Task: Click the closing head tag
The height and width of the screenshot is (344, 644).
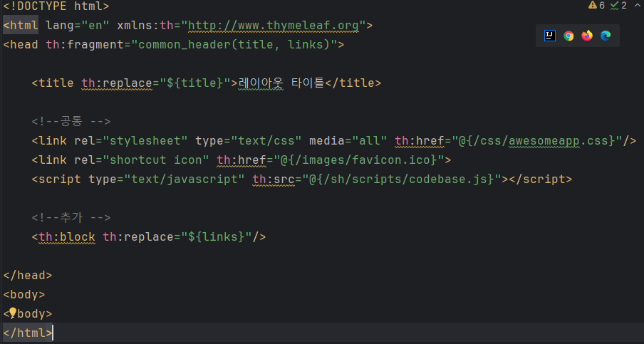Action: pos(28,275)
